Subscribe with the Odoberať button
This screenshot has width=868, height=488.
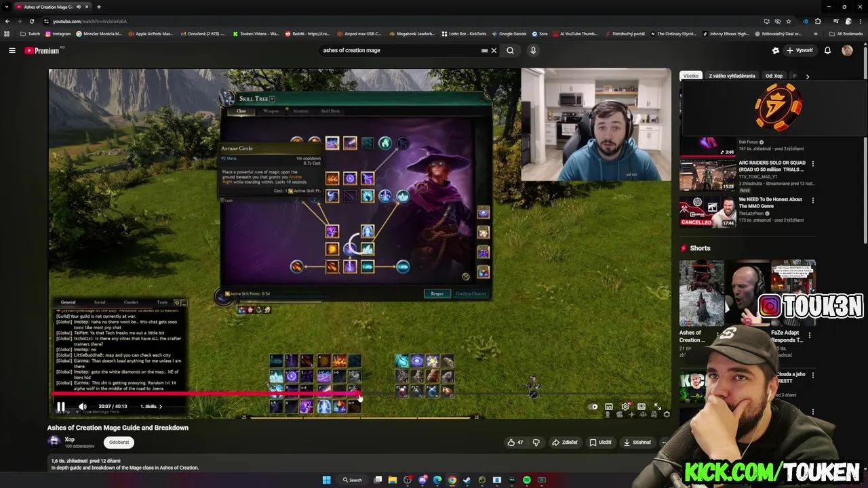pyautogui.click(x=119, y=442)
